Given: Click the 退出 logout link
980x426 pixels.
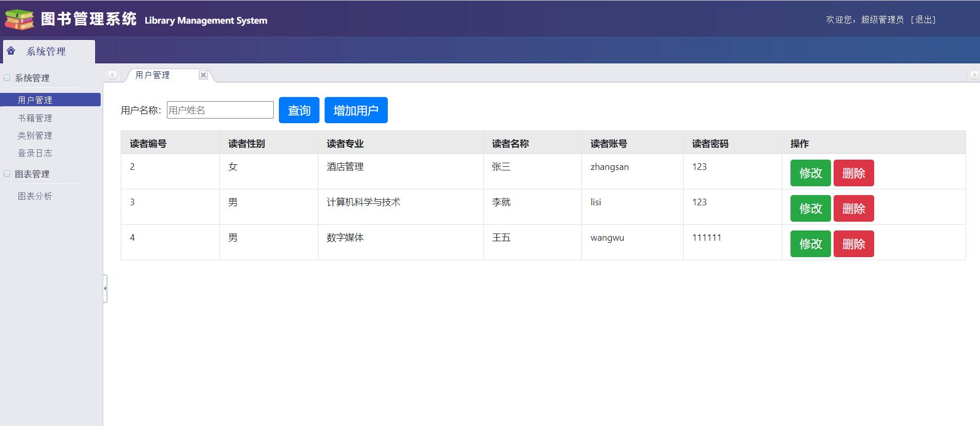Looking at the screenshot, I should point(923,20).
